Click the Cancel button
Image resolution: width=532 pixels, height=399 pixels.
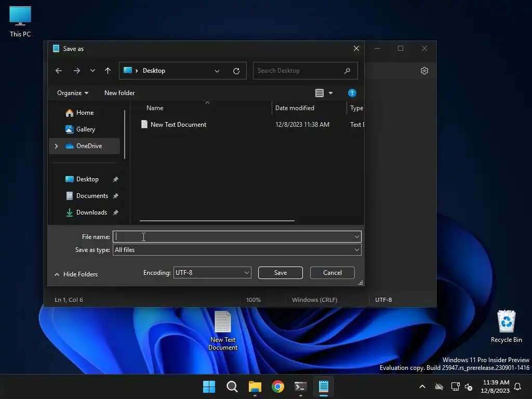click(332, 273)
